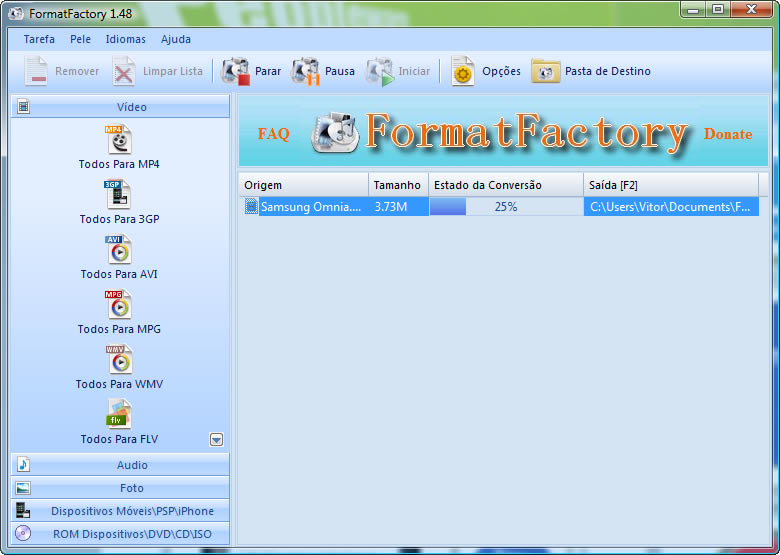Click the Pausa button label
Image resolution: width=780 pixels, height=555 pixels.
340,71
